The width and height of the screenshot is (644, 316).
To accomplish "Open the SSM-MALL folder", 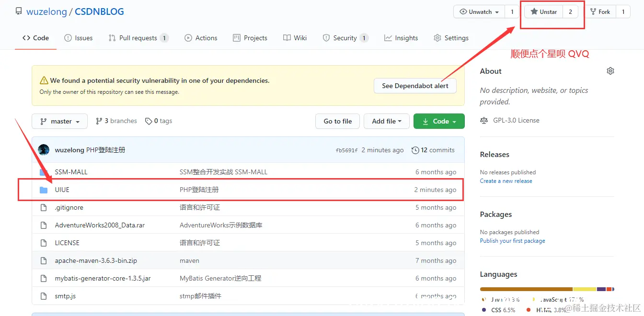I will coord(71,172).
